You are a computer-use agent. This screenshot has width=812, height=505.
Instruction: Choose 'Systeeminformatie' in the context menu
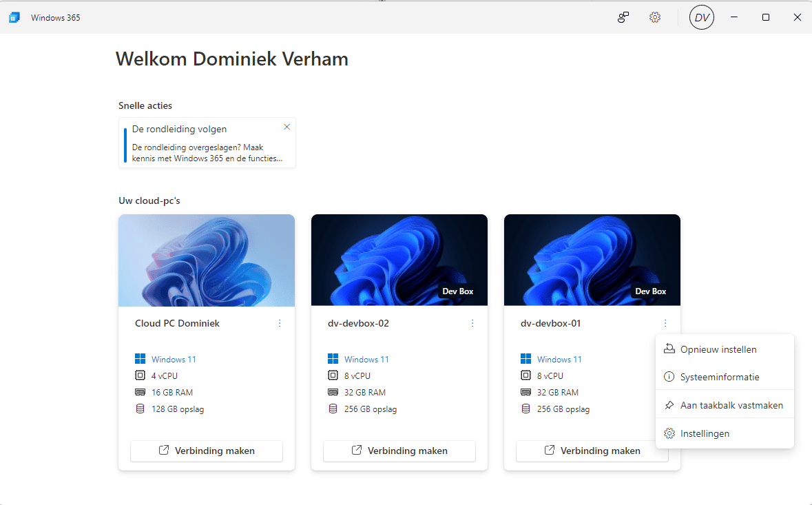pos(720,377)
